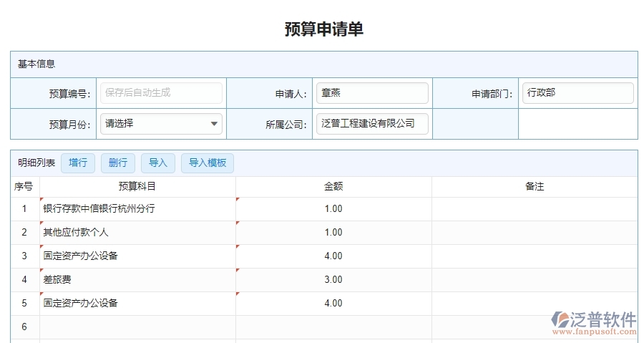Expand the 预算月份 dropdown arrow
644x343 pixels.
click(x=214, y=124)
